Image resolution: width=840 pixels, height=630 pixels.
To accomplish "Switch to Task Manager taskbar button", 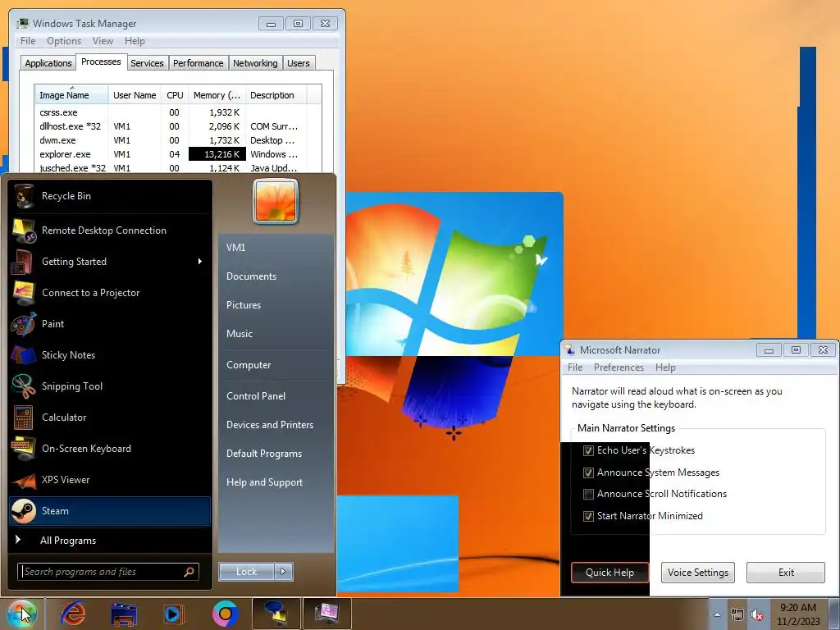I will tap(326, 614).
